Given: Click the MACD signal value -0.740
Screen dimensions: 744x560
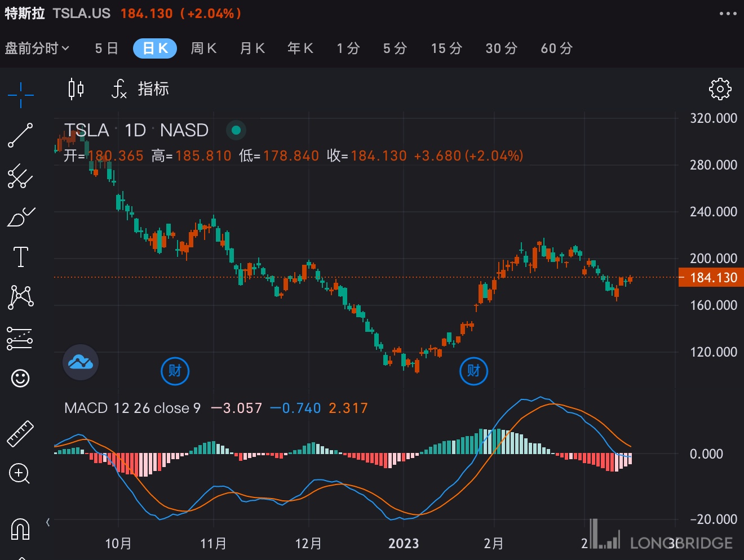Looking at the screenshot, I should (296, 408).
